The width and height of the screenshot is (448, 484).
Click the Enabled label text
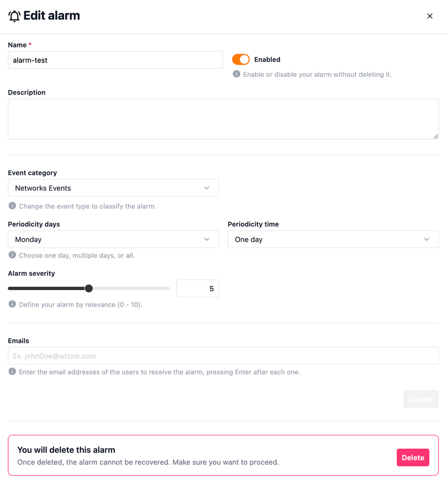coord(267,60)
